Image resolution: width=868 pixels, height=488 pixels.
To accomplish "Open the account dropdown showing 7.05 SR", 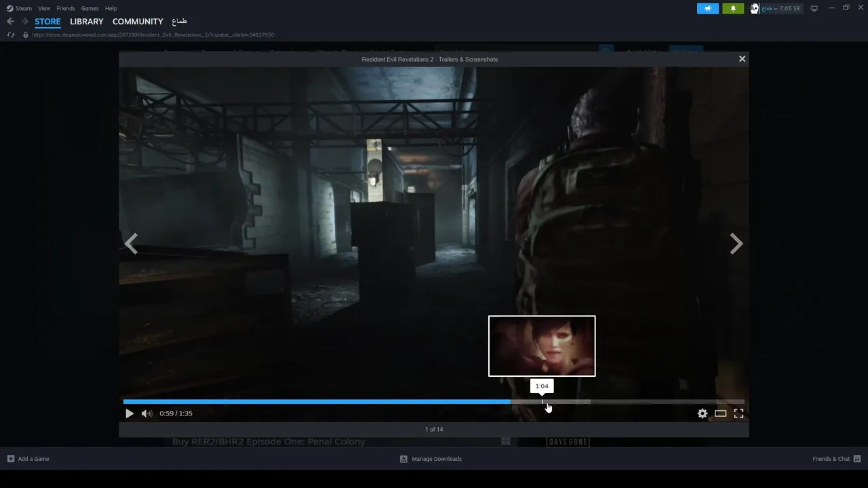I will click(781, 8).
